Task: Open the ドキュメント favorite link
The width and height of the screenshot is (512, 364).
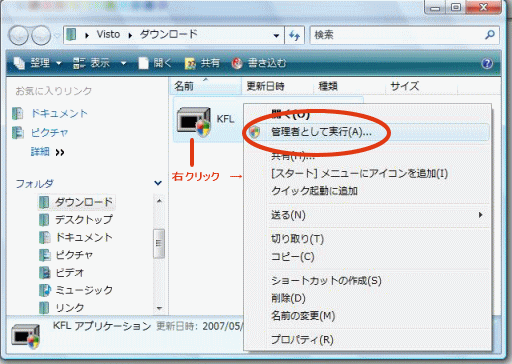Action: (x=59, y=114)
